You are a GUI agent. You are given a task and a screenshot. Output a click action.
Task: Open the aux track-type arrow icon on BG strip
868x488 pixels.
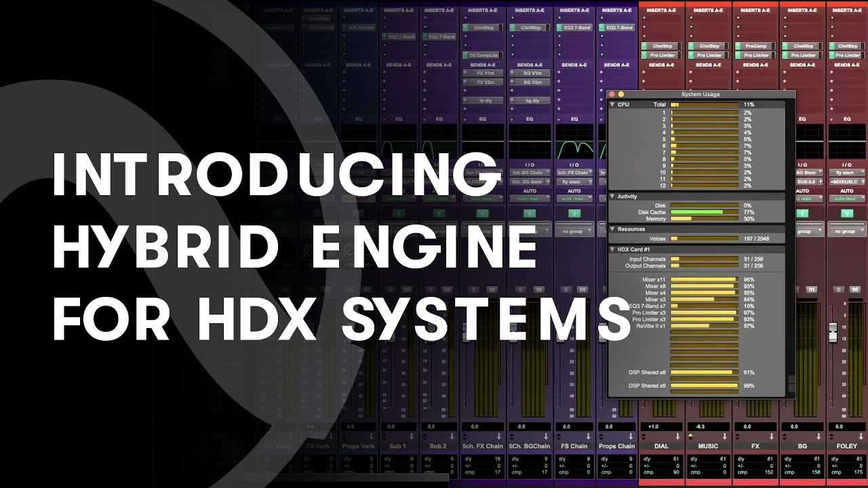(818, 436)
